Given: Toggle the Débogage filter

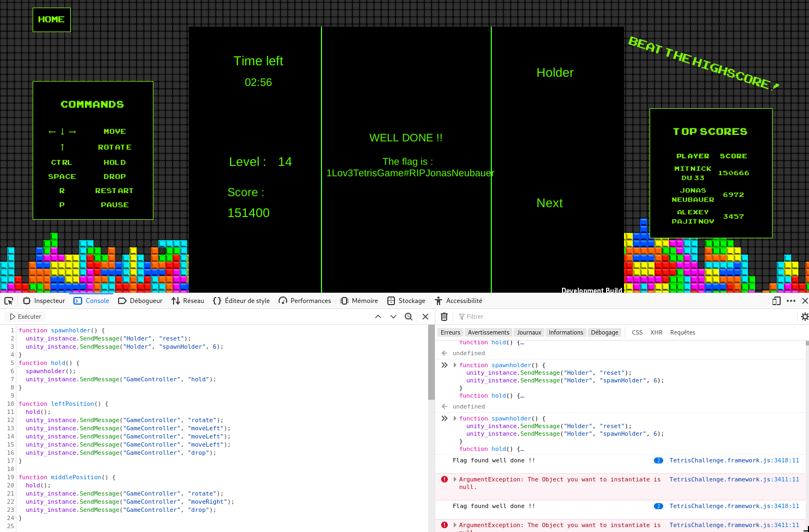Looking at the screenshot, I should [604, 332].
